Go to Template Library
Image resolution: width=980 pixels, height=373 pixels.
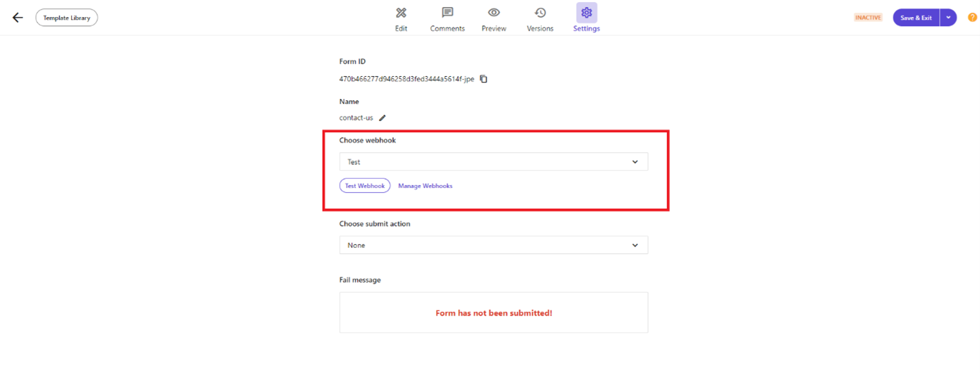coord(67,18)
